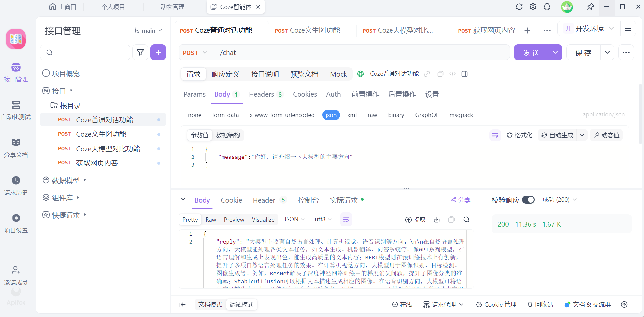Open project settings in the left sidebar
The width and height of the screenshot is (644, 317).
click(16, 223)
